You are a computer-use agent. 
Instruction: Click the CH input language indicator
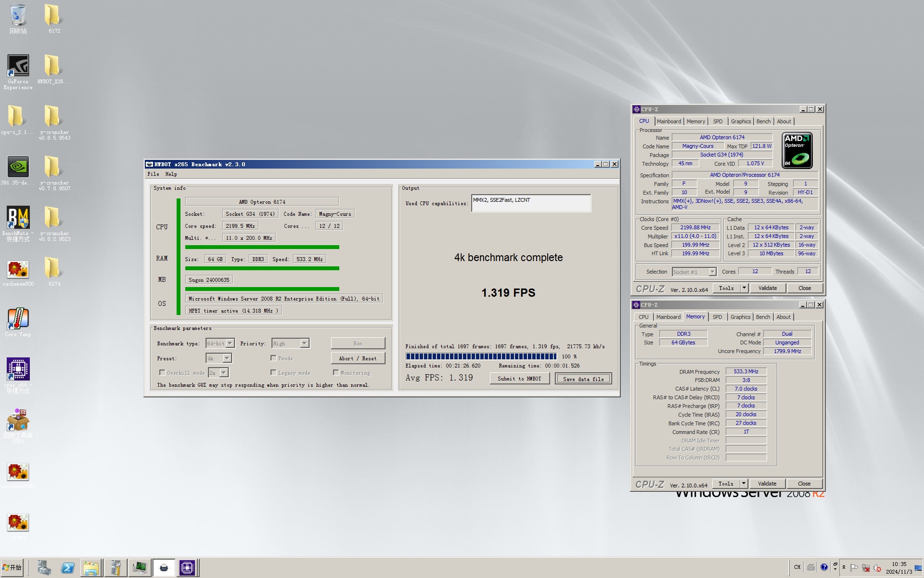click(x=797, y=567)
